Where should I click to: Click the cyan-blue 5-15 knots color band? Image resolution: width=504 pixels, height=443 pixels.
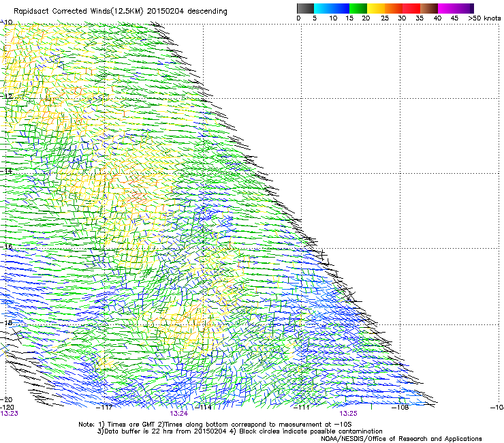pyautogui.click(x=332, y=8)
